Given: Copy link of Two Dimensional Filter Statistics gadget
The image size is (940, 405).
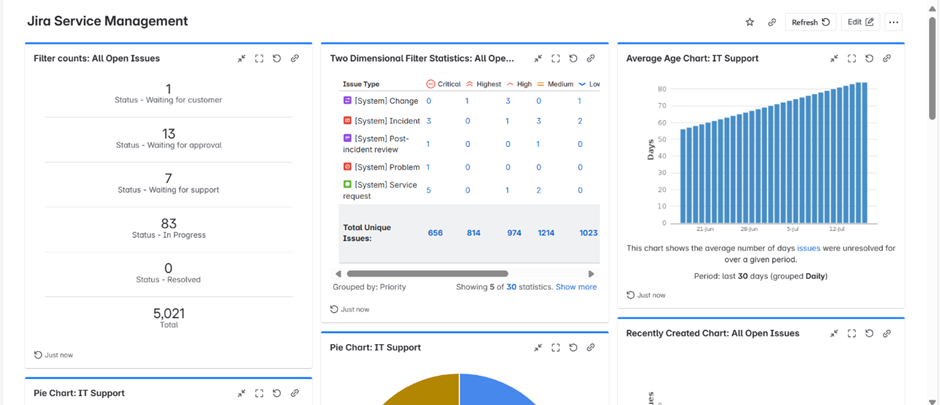Looking at the screenshot, I should (x=590, y=58).
